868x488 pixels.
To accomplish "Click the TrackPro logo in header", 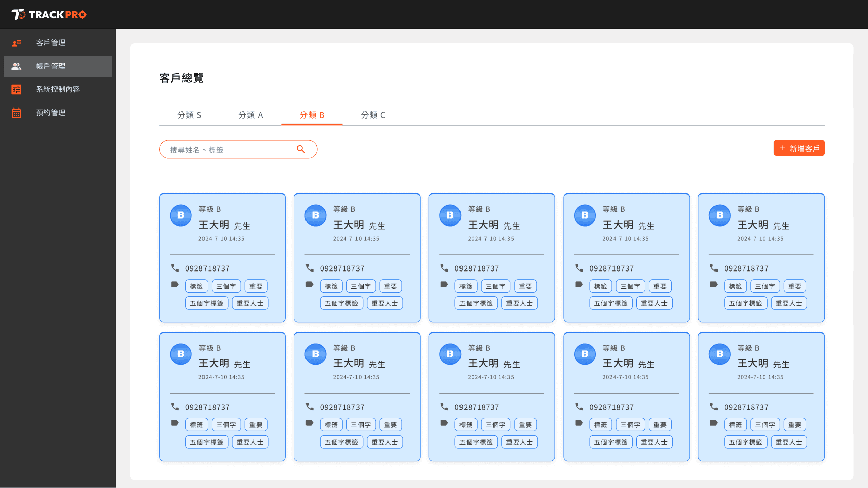I will [x=49, y=14].
